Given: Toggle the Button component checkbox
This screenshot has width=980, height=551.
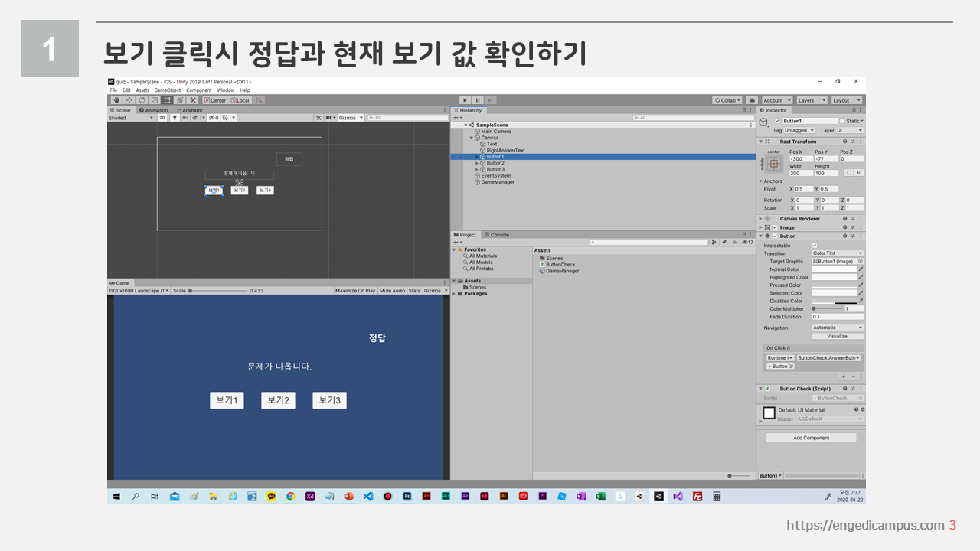Looking at the screenshot, I should pyautogui.click(x=776, y=236).
